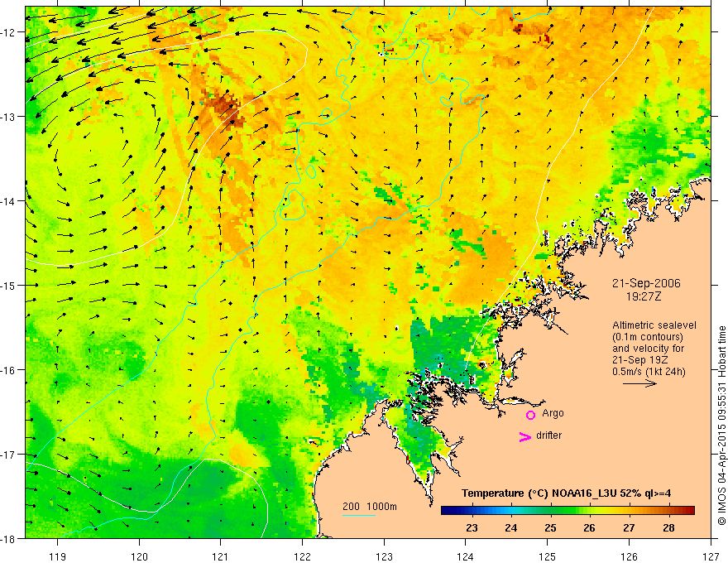Select the 'Argo' legend label

pos(553,413)
